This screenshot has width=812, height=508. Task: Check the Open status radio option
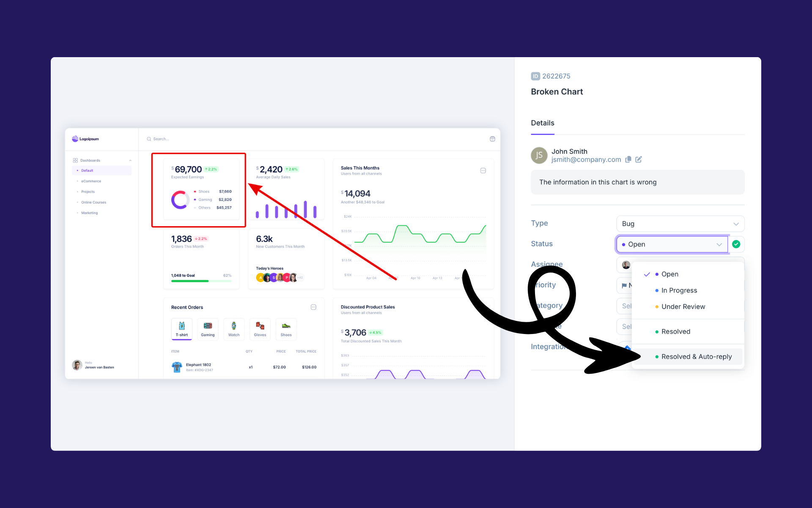(x=669, y=273)
